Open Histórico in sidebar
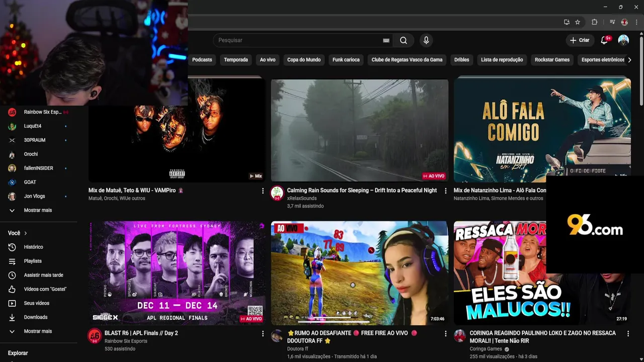The height and width of the screenshot is (362, 644). 39,247
